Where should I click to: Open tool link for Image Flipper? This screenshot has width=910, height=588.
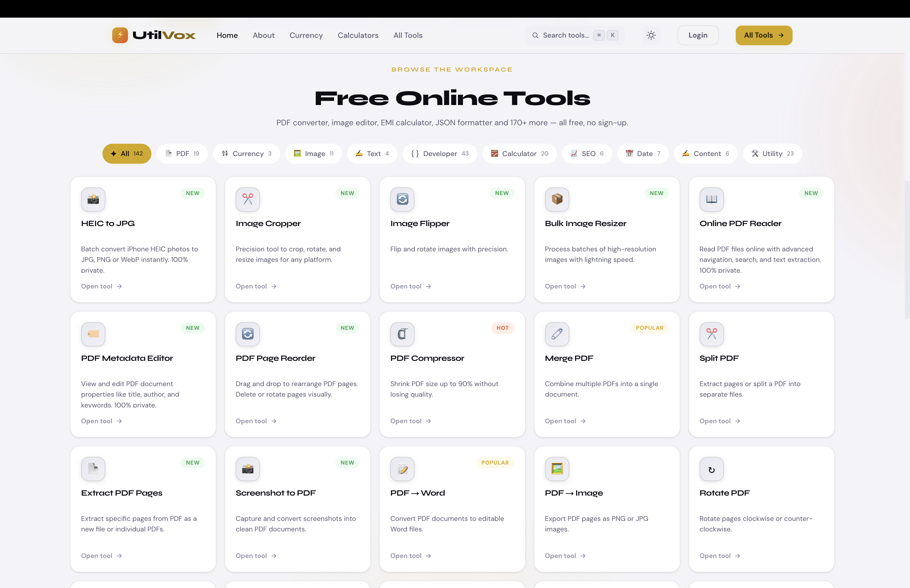pos(411,286)
